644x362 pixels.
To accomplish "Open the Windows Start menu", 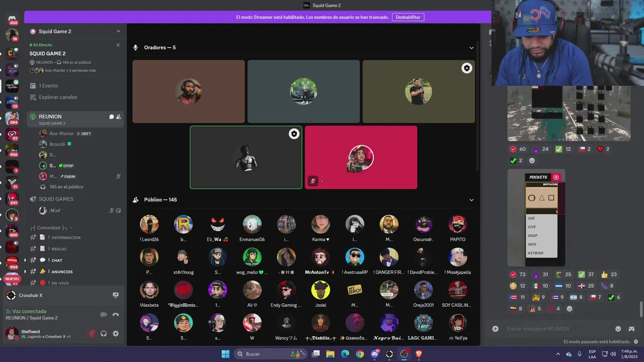I will coord(225,354).
